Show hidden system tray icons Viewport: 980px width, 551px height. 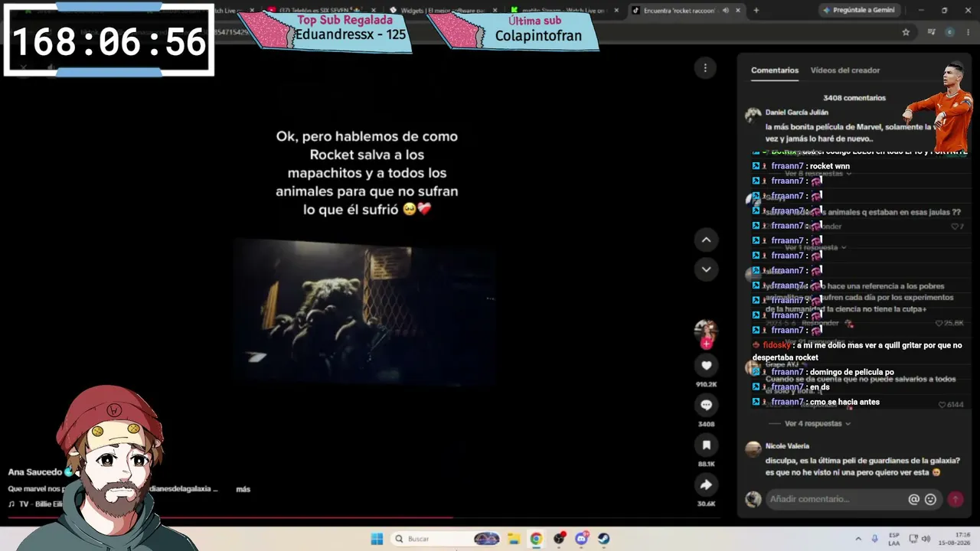click(x=857, y=539)
